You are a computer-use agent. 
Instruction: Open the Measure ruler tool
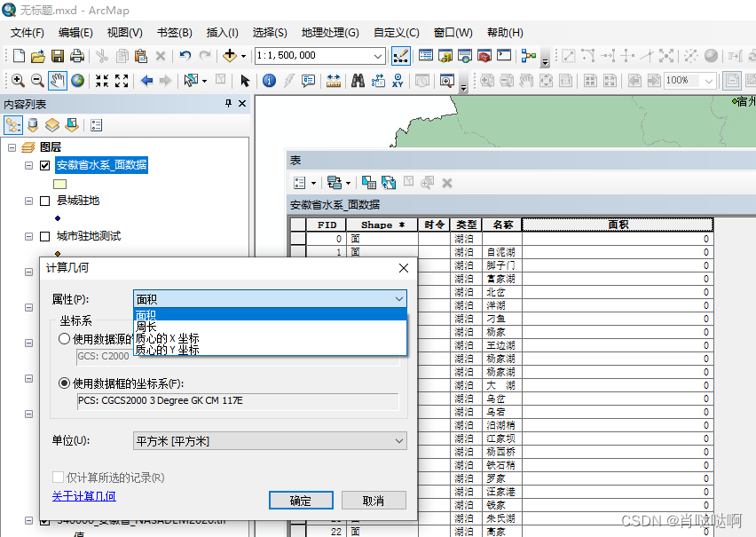coord(333,81)
